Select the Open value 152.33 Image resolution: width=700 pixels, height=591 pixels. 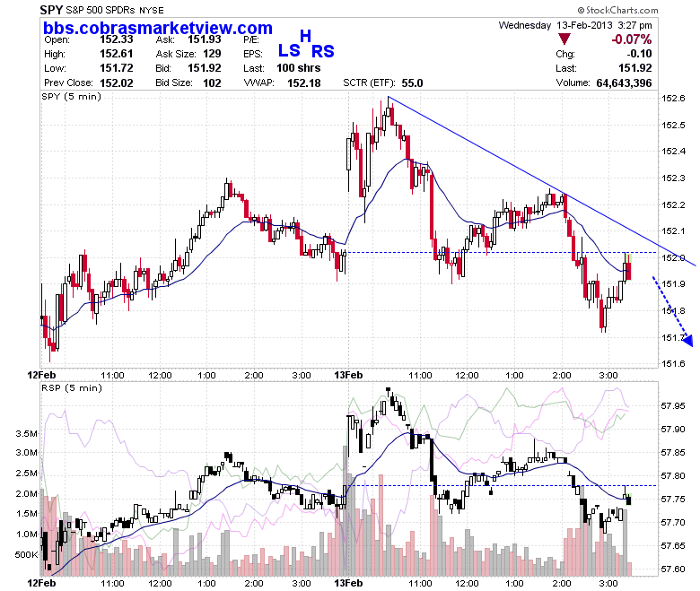[x=116, y=39]
